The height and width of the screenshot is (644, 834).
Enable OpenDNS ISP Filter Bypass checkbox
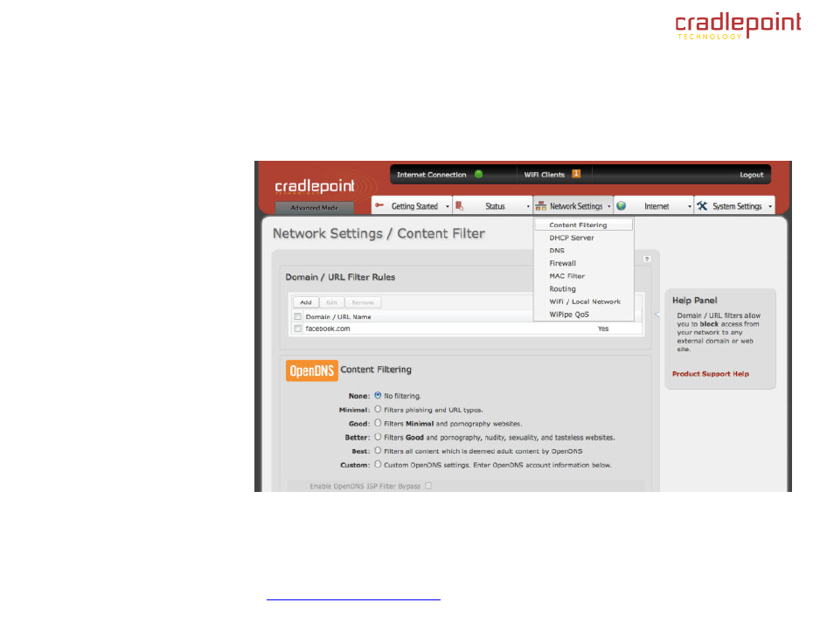[428, 486]
